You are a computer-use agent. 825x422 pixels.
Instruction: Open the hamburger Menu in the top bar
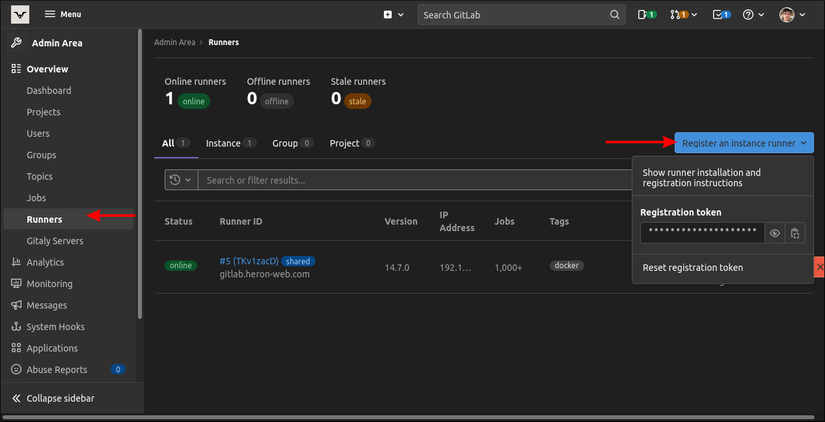62,15
